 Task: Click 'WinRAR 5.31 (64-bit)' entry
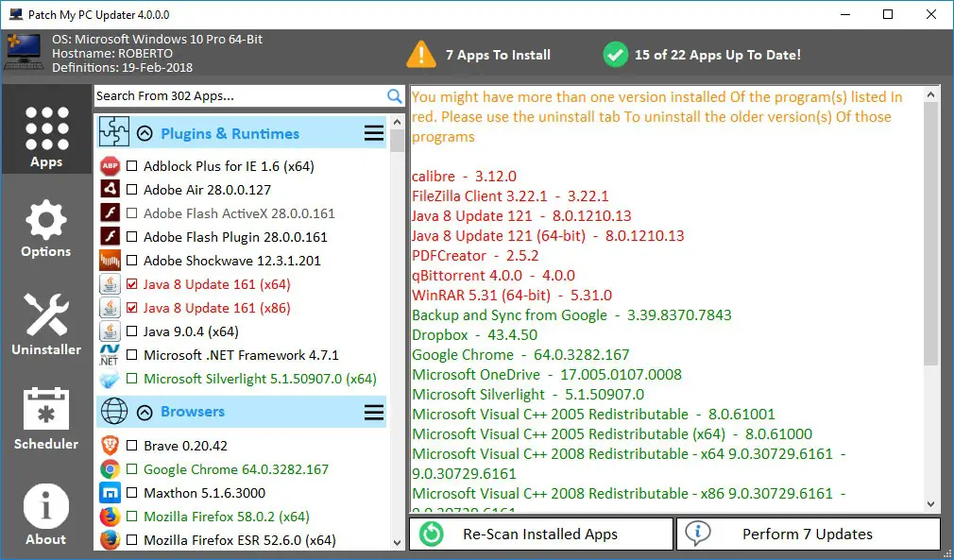512,295
